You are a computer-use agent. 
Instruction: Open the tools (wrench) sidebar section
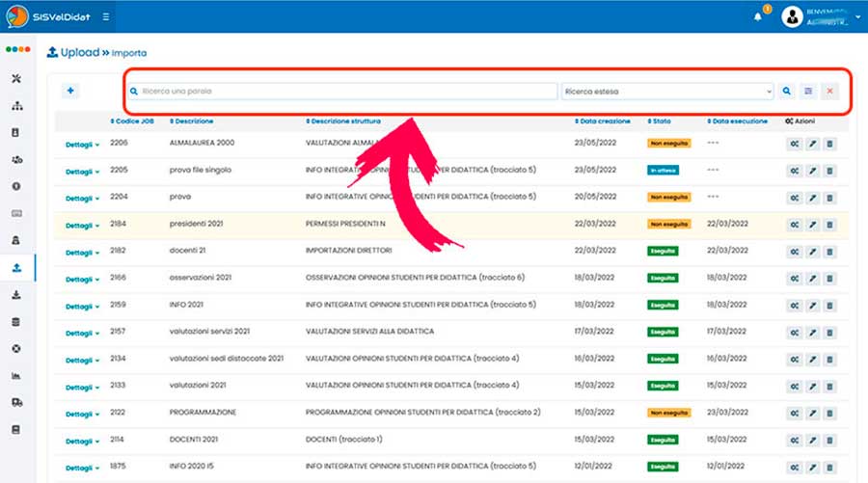(14, 79)
